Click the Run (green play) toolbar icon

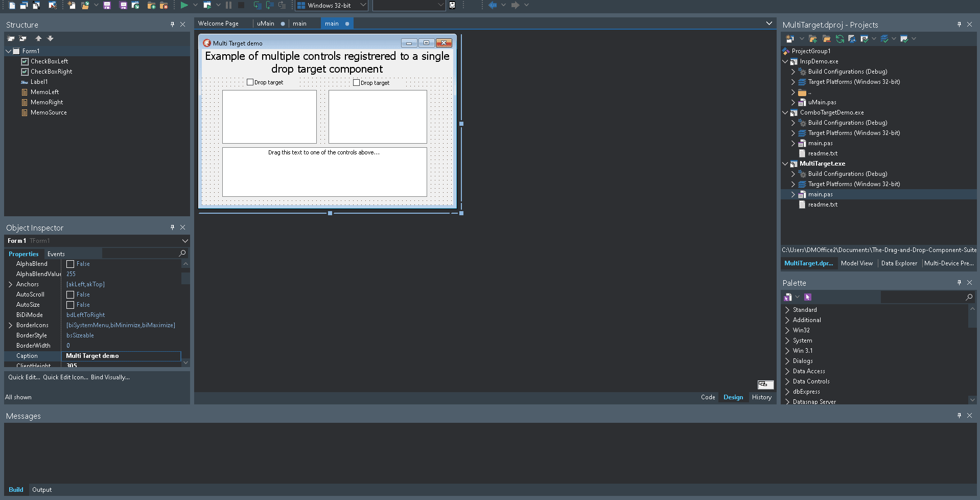(x=184, y=5)
